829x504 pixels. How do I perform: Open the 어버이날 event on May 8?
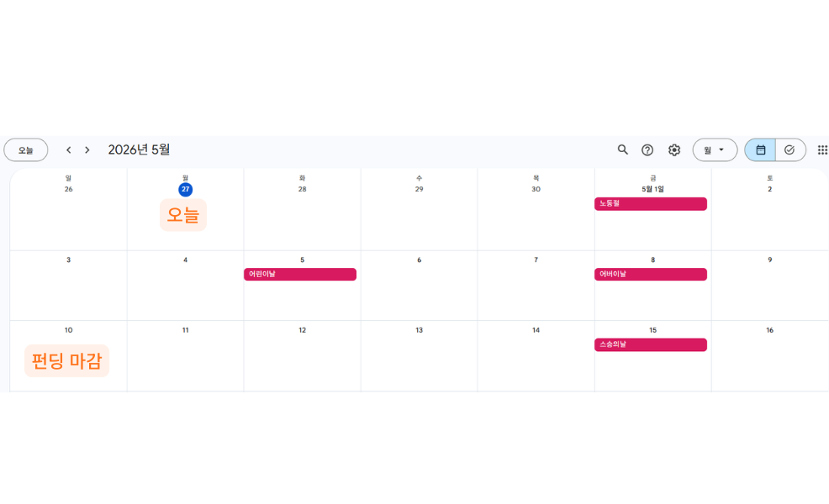(x=650, y=274)
